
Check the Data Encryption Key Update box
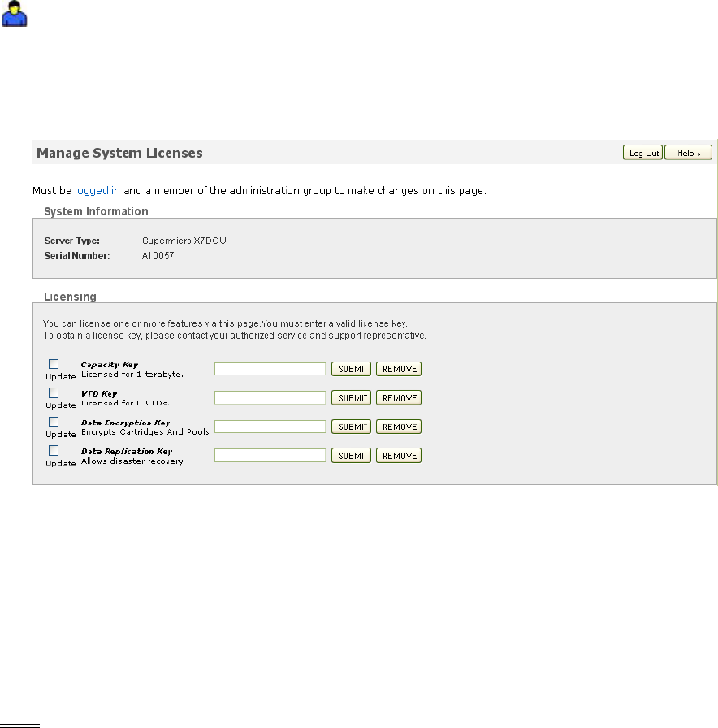pos(54,422)
